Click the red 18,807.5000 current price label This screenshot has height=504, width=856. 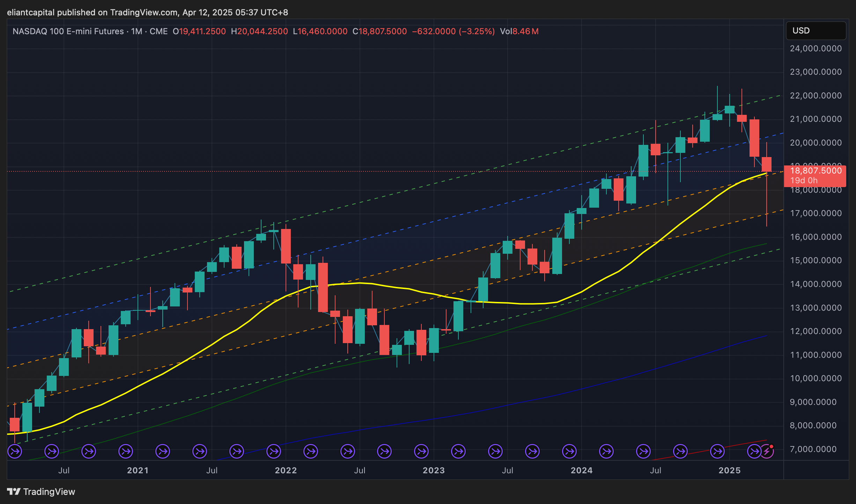(x=816, y=171)
